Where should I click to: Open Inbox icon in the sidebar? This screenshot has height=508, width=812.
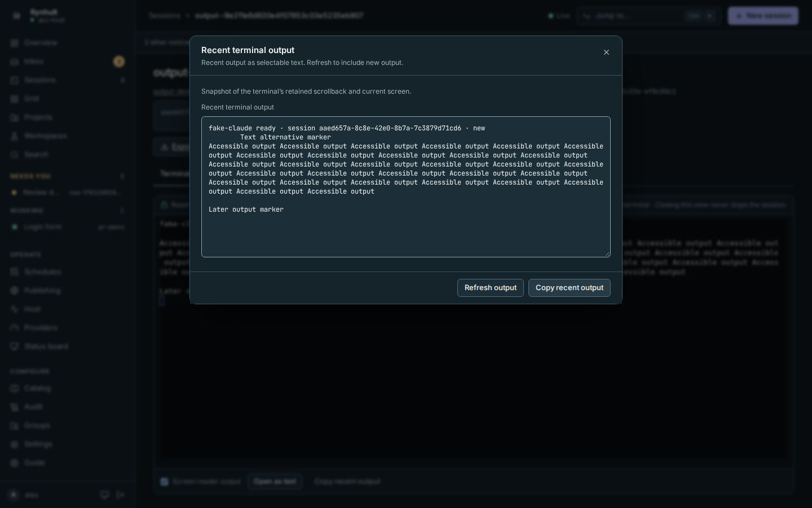[x=15, y=62]
